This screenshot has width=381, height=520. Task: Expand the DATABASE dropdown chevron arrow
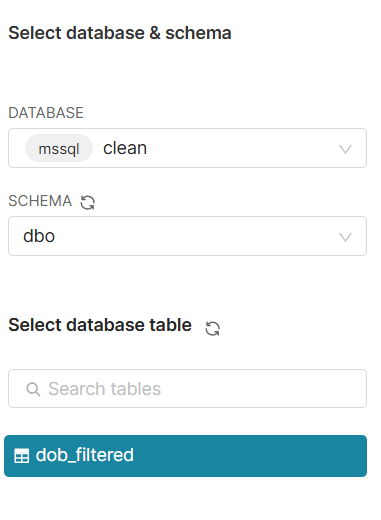(x=345, y=149)
